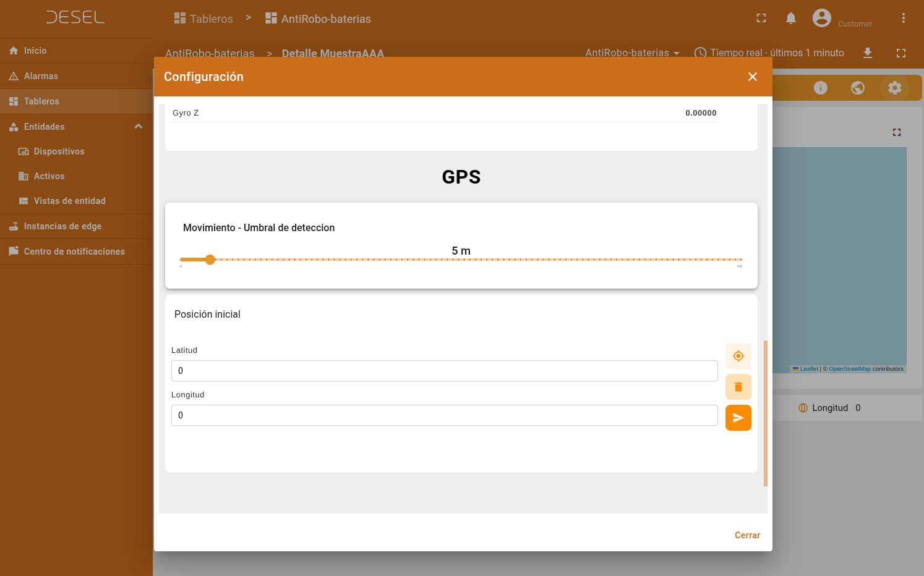Click the crosshair locate-position icon

tap(738, 355)
